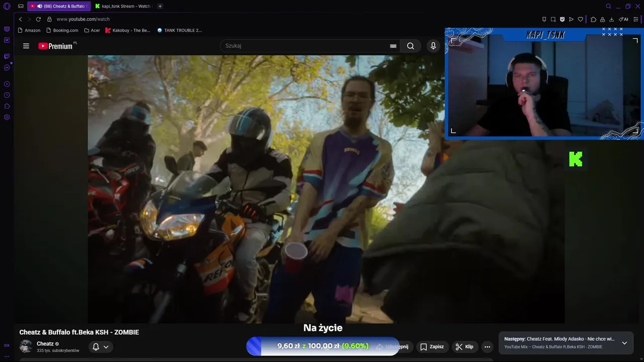The image size is (644, 362).
Task: Toggle the ad blocker shield
Action: pyautogui.click(x=562, y=19)
